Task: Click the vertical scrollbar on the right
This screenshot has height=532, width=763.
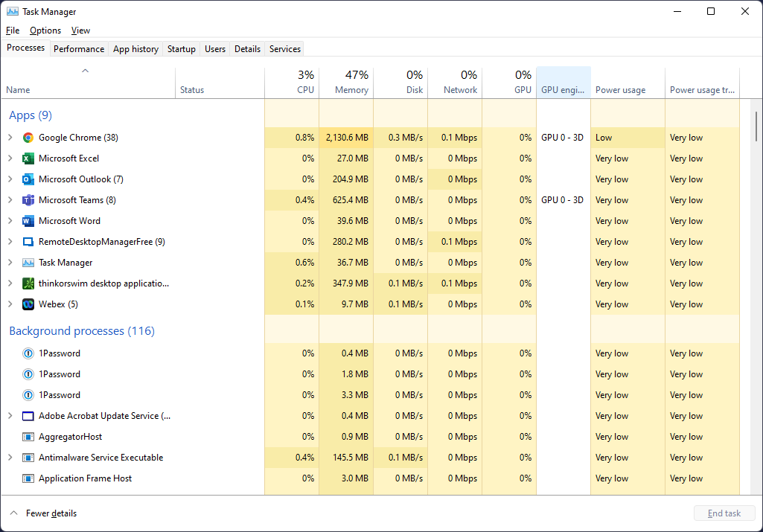Action: point(756,126)
